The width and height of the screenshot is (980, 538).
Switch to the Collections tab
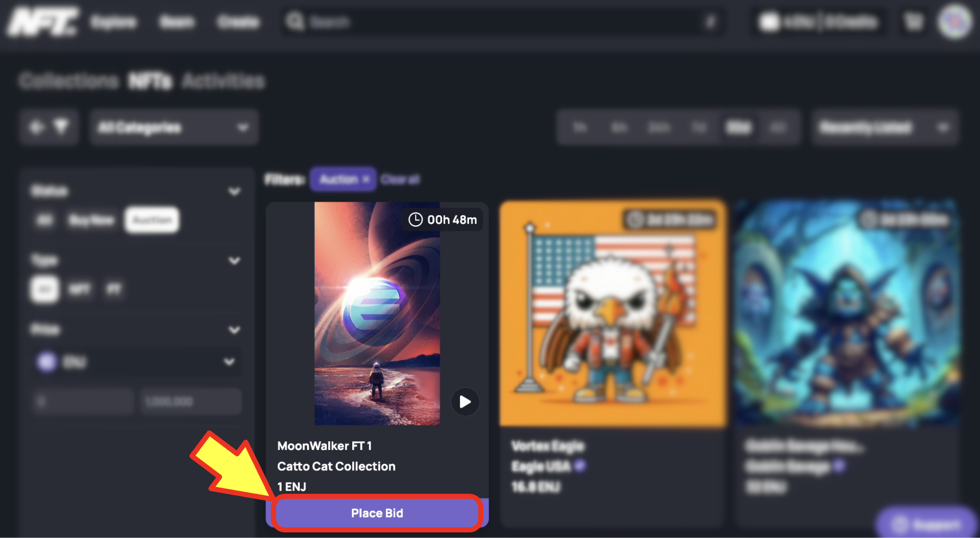tap(68, 80)
